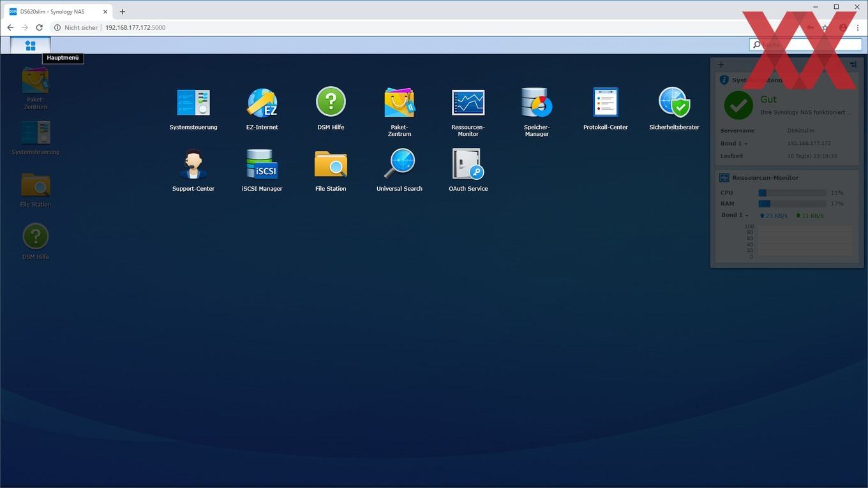Expand the Bond 1 dropdown in Ressourcen-Monitor

735,215
